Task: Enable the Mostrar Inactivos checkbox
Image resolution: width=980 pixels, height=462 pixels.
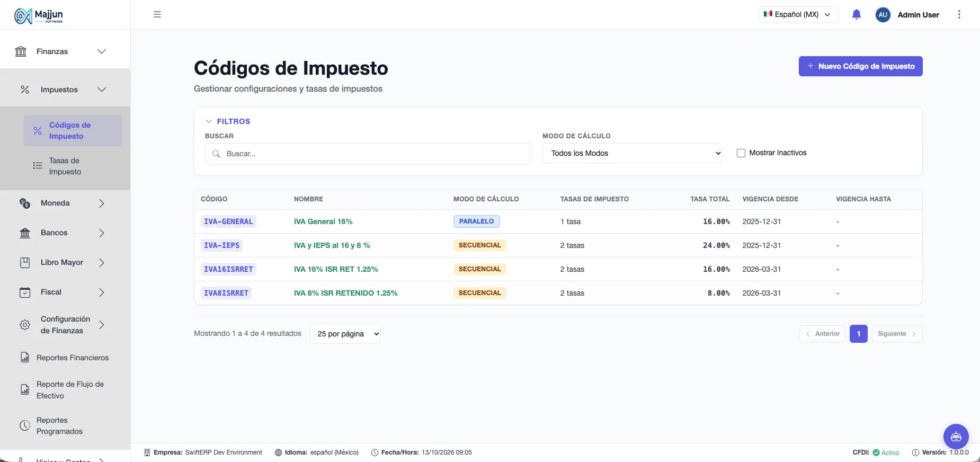Action: (741, 153)
